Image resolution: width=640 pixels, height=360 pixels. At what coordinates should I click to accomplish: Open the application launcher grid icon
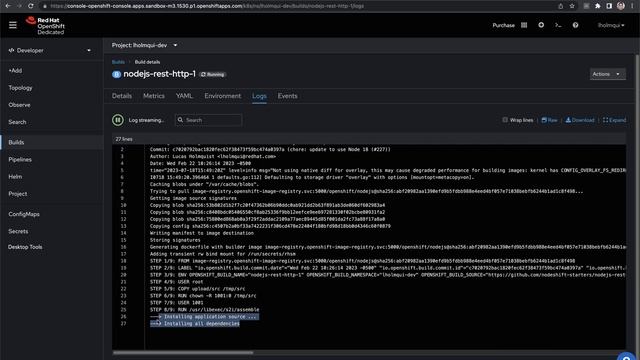click(x=524, y=25)
